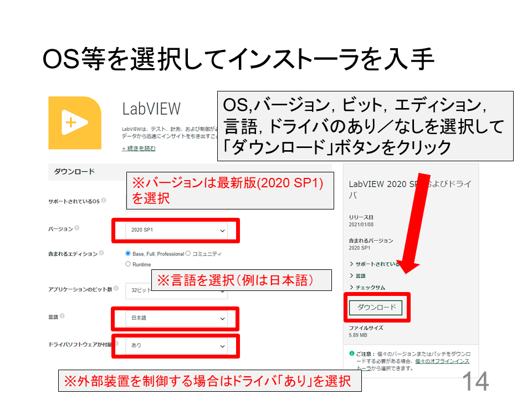This screenshot has height=399, width=532.
Task: Open the 個々のオフラインインストーラ link
Action: click(442, 361)
